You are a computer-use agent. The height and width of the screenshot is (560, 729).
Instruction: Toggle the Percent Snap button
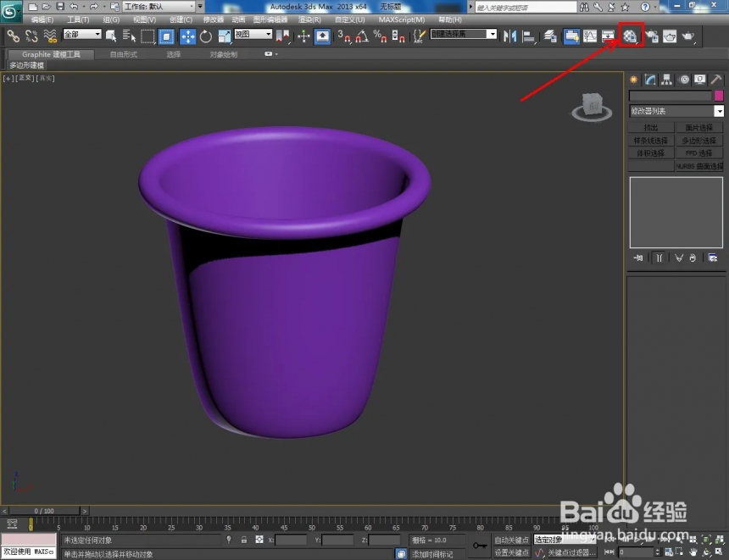tap(380, 36)
